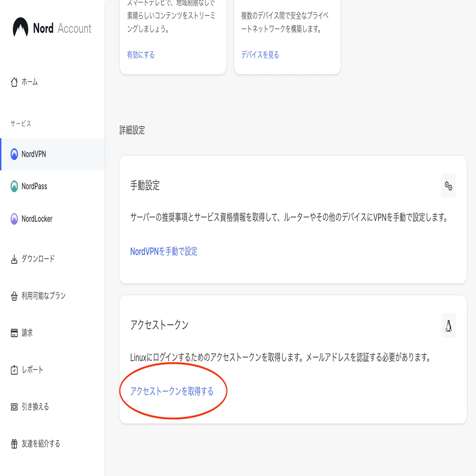Select NordVPN in the sidebar
Viewport: 476px width, 476px height.
(52, 154)
